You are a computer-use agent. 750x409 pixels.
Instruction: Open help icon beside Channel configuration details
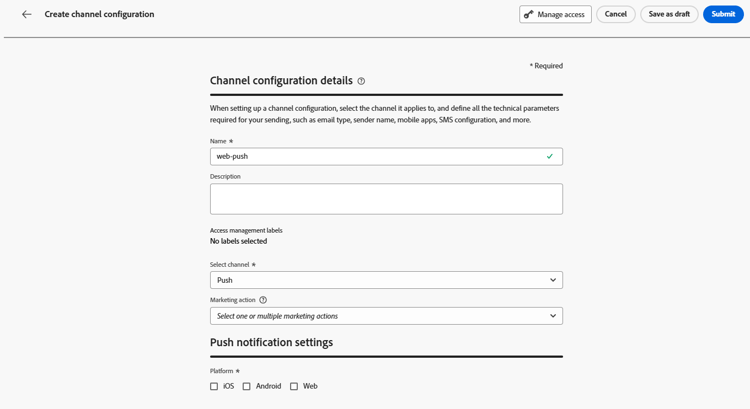(361, 81)
